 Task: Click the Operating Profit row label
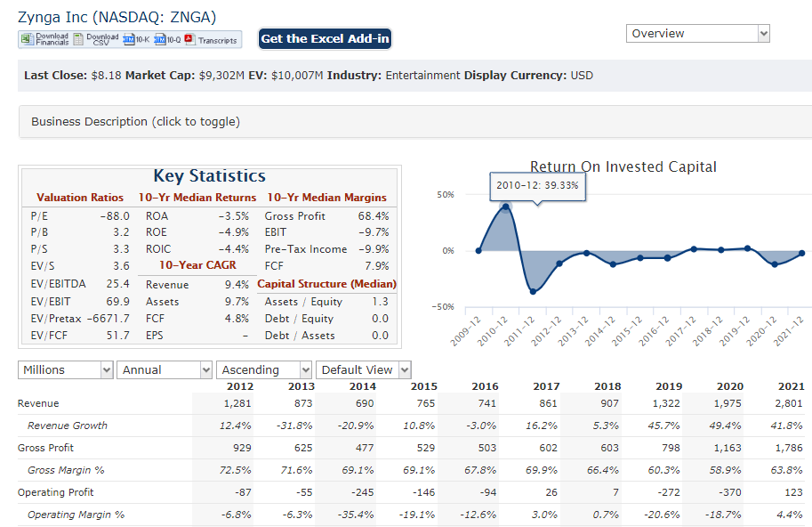coord(55,493)
